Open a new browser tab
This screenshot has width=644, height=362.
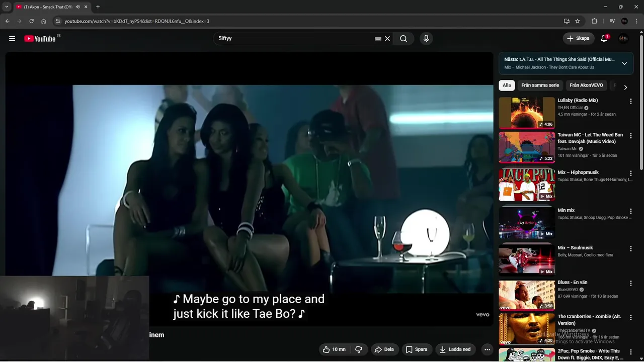tap(98, 7)
